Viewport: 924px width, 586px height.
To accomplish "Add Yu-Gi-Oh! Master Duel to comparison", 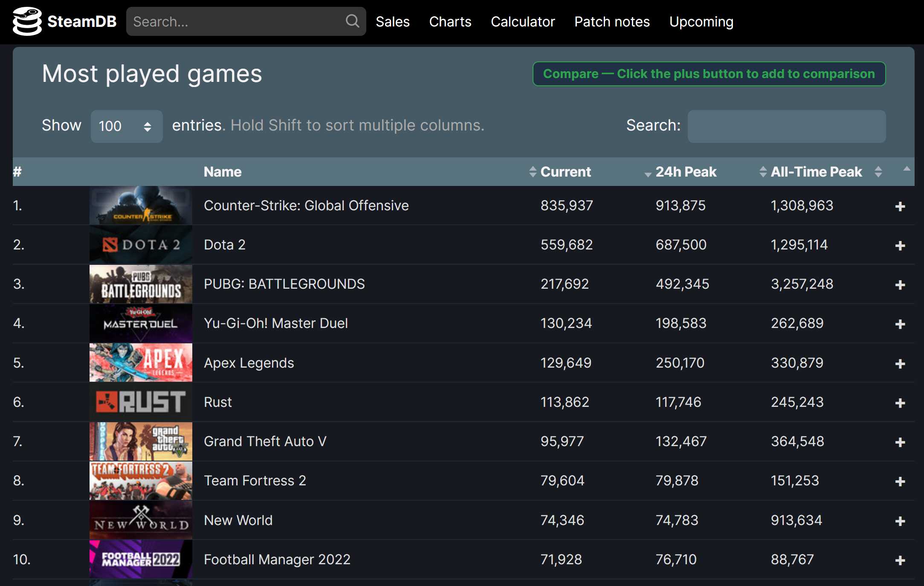I will coord(900,324).
